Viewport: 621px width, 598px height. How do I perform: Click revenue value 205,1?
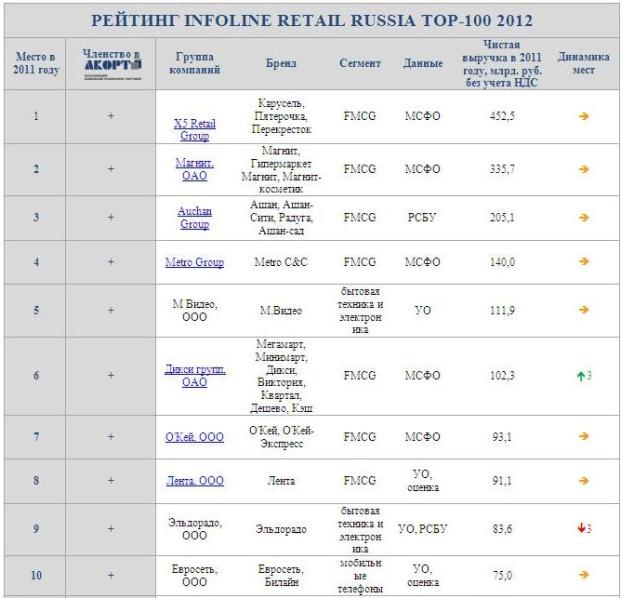coord(502,217)
